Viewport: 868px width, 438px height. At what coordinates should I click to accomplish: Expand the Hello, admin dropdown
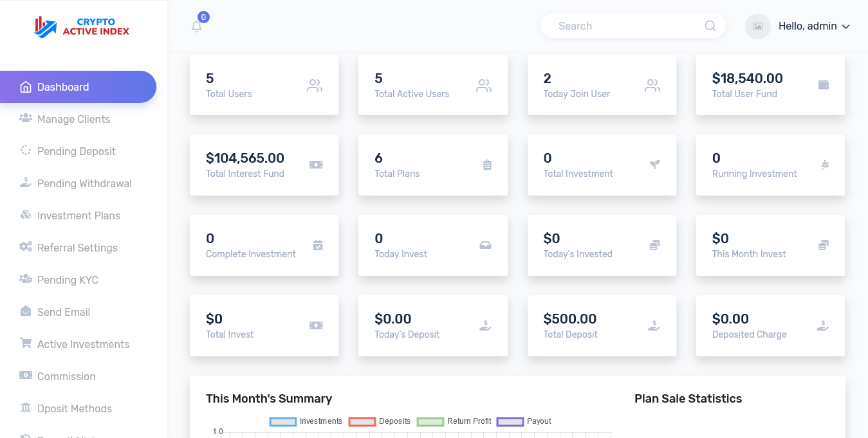(x=814, y=26)
